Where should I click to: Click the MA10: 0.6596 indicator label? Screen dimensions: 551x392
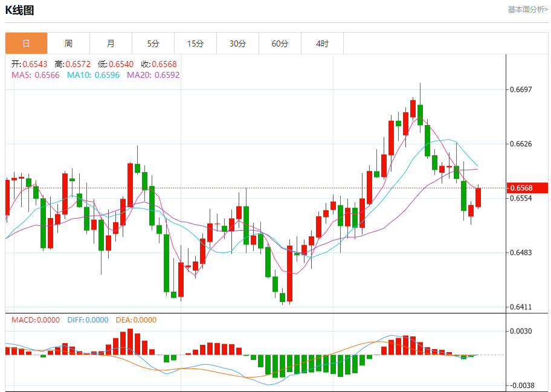93,75
